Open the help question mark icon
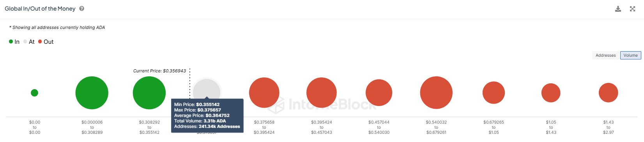This screenshot has width=644, height=142. (x=82, y=9)
